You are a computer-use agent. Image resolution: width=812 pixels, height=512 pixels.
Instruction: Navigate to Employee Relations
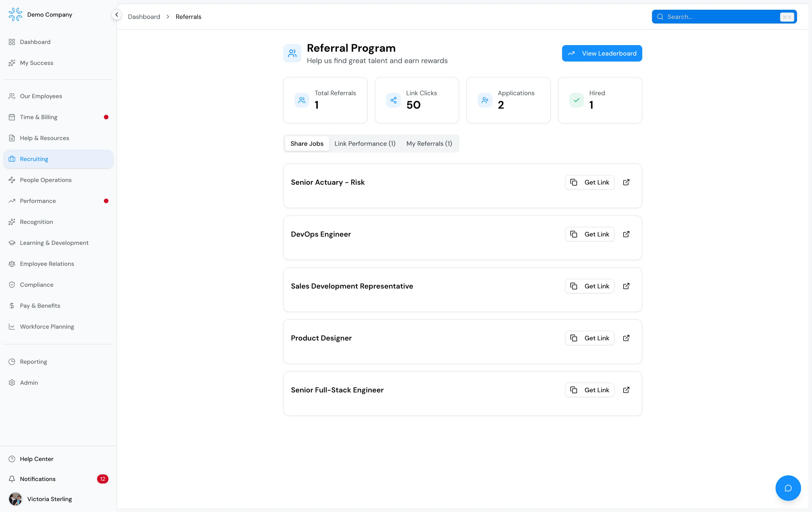[x=46, y=264]
